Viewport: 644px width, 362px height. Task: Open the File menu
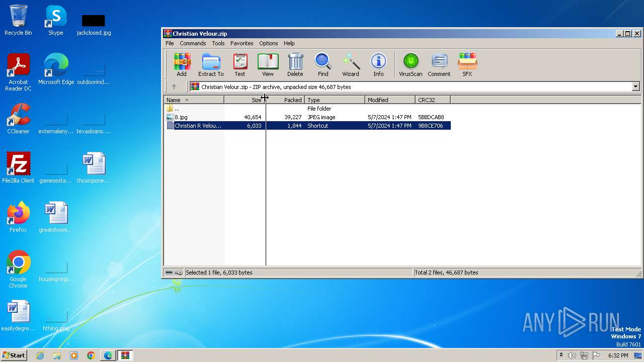[x=170, y=43]
